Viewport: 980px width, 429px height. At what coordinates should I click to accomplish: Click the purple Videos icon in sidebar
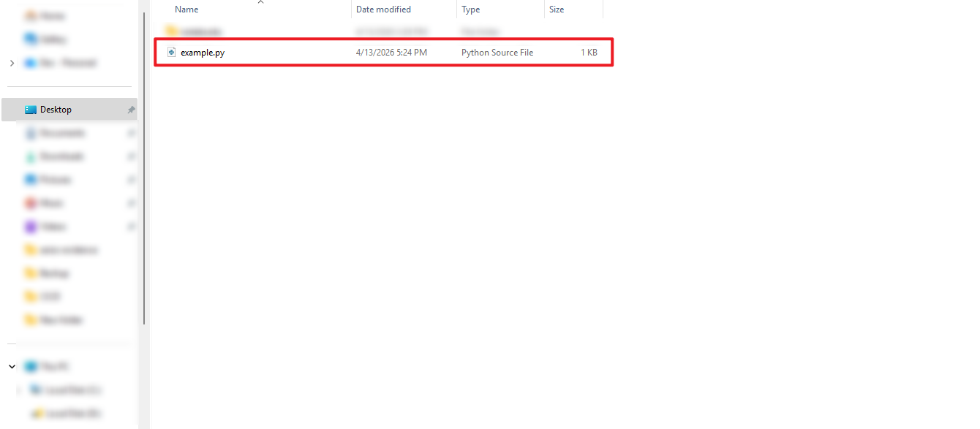tap(31, 227)
